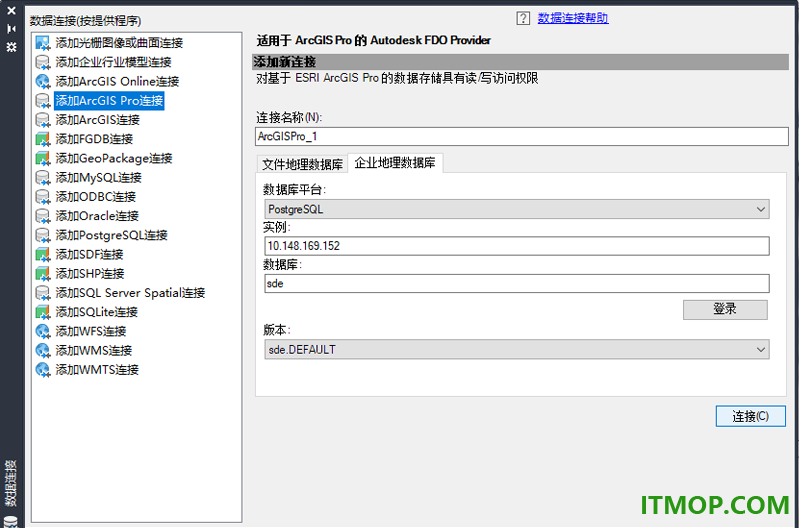Select 添加SDF连接 provider

click(x=89, y=254)
